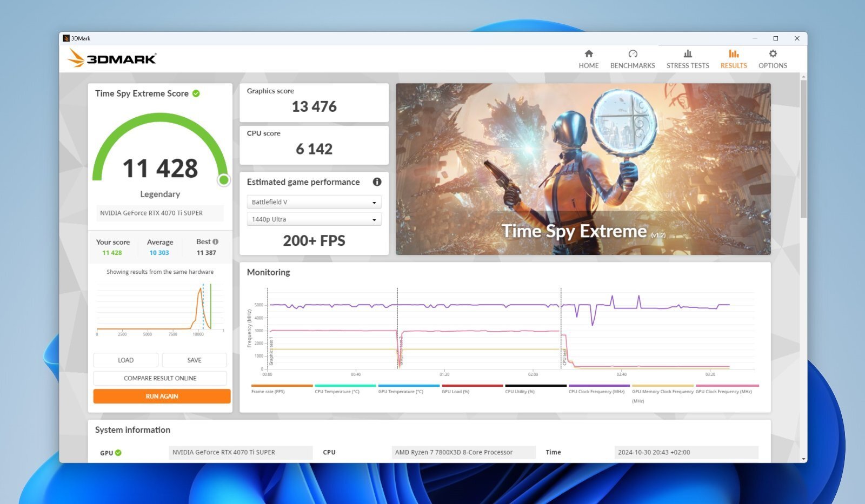Toggle Frame rate (FPS) legend item
This screenshot has width=865, height=504.
click(282, 389)
